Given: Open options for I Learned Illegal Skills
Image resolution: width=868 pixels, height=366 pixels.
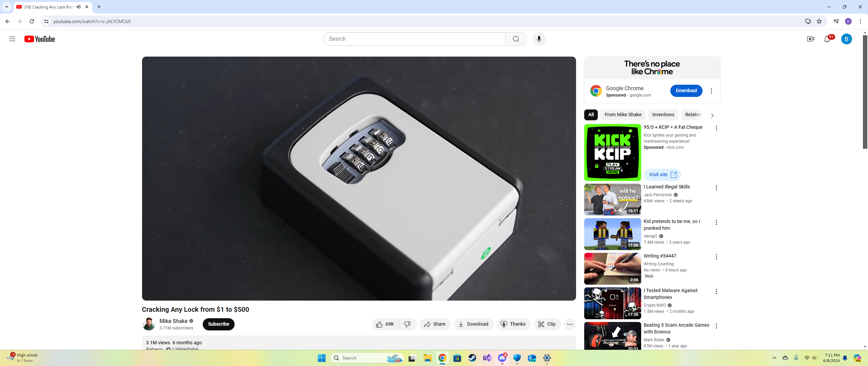Looking at the screenshot, I should (716, 188).
